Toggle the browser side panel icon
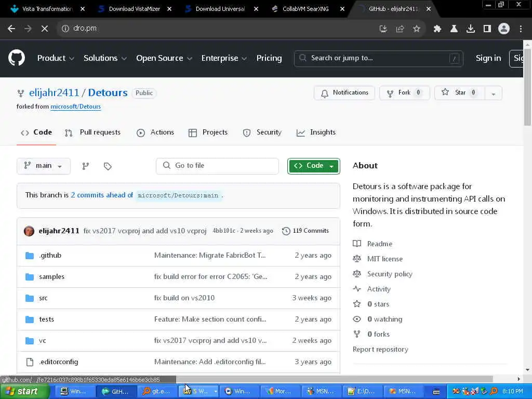532x399 pixels. tap(487, 29)
